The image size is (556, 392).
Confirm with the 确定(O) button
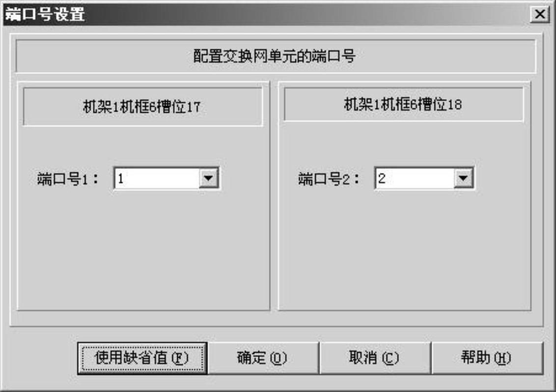pos(263,358)
